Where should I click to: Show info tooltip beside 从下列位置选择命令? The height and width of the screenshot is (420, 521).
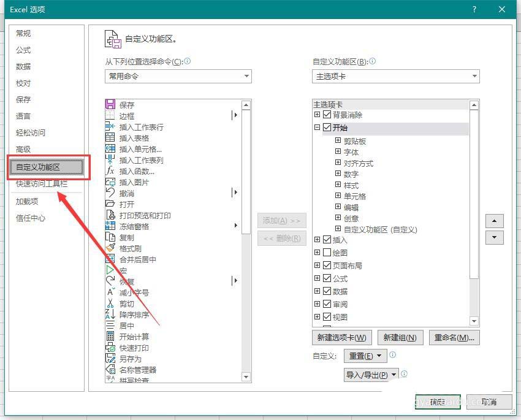pyautogui.click(x=188, y=61)
